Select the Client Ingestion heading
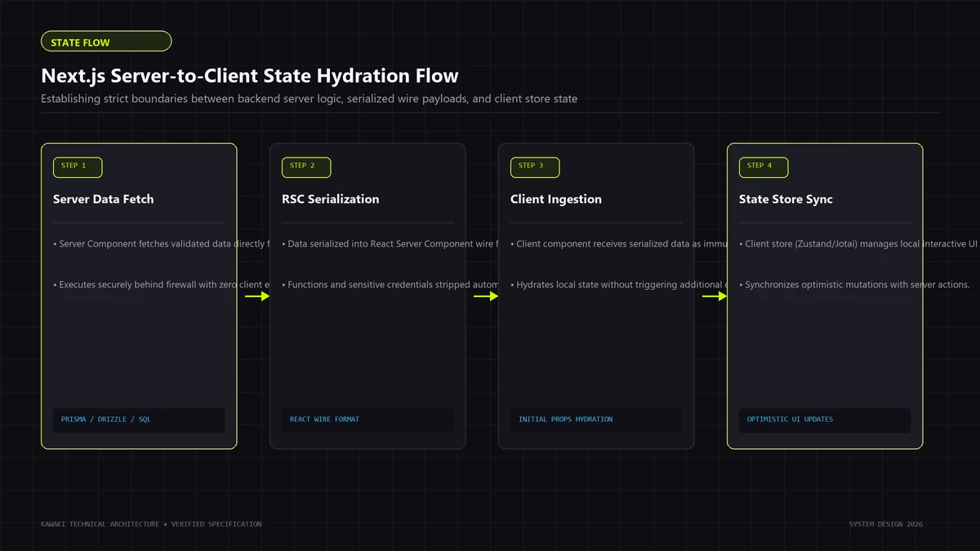Screen dimensions: 980x551 tap(556, 199)
